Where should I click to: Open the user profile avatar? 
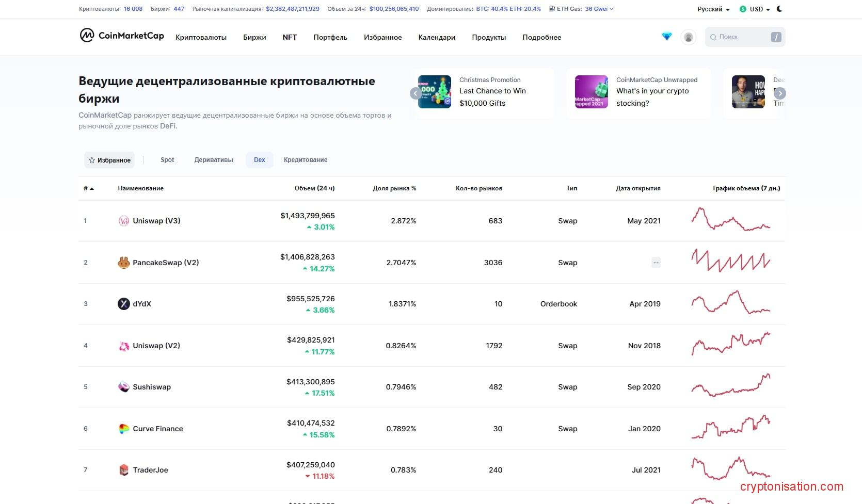pos(688,37)
